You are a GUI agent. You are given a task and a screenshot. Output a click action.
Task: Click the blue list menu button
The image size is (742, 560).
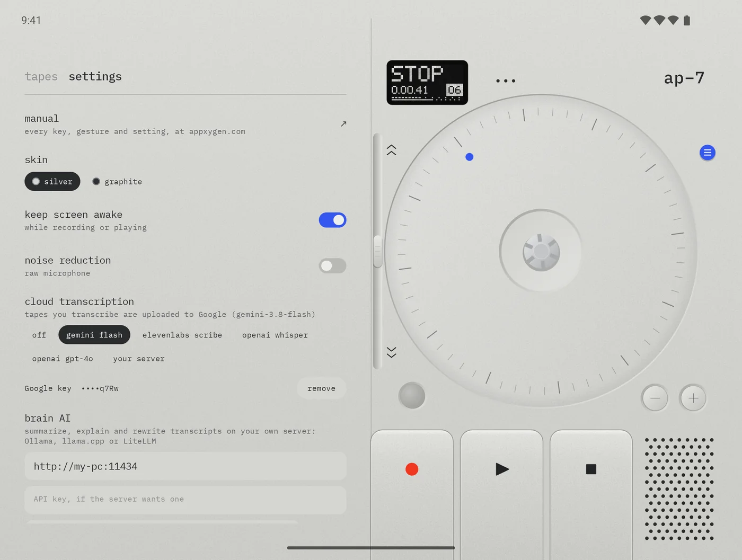click(x=708, y=153)
